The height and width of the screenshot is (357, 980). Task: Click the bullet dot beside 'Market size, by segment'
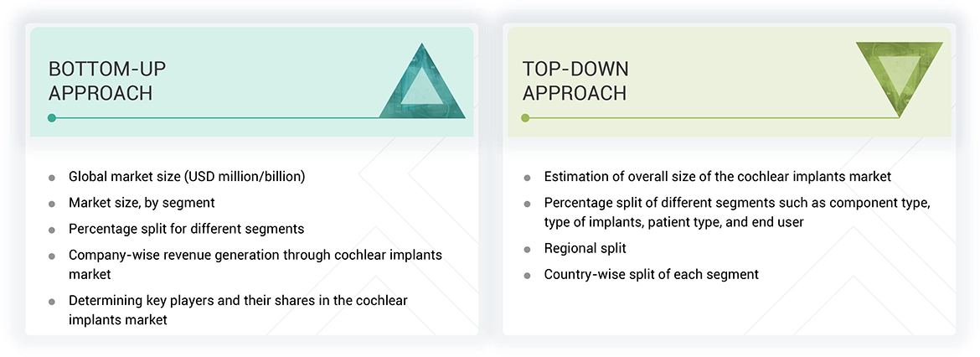click(x=52, y=204)
